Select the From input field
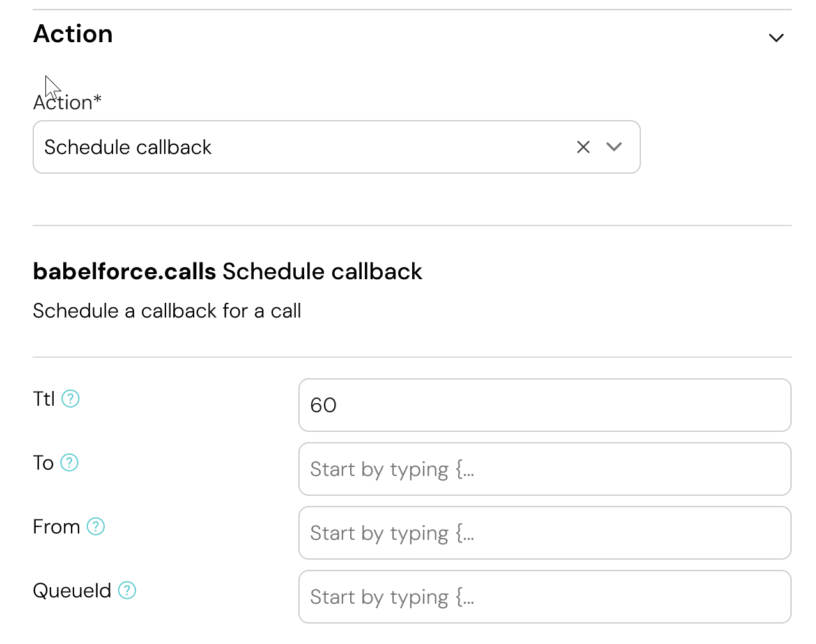This screenshot has height=644, width=816. click(544, 533)
